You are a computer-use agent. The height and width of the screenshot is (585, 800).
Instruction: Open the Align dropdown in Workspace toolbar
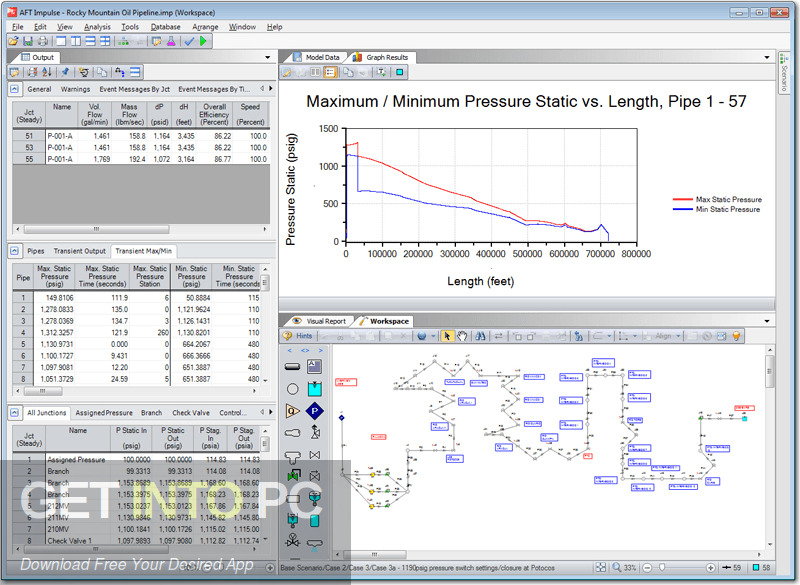(678, 336)
